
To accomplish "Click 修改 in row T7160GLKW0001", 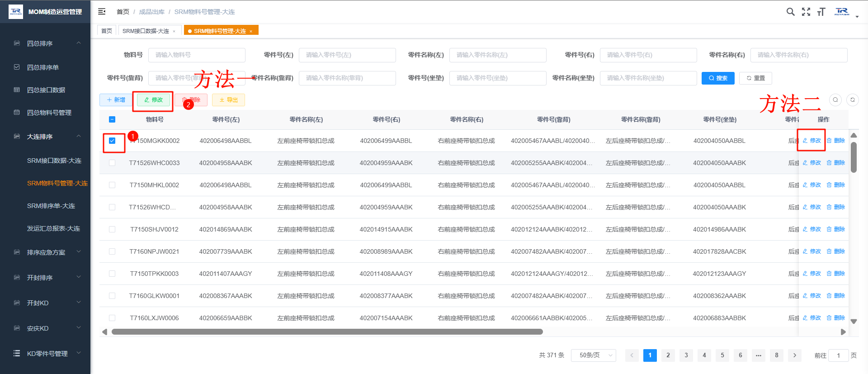I will [812, 296].
